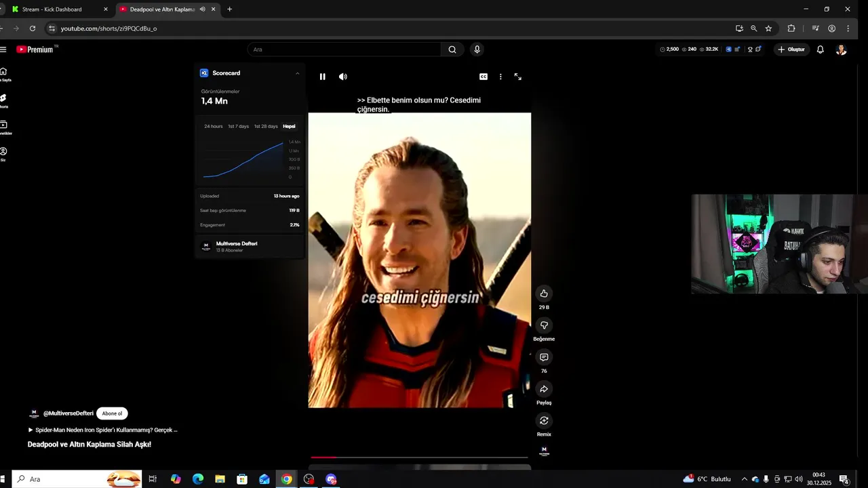Open the comments with 76 replies

tap(544, 357)
